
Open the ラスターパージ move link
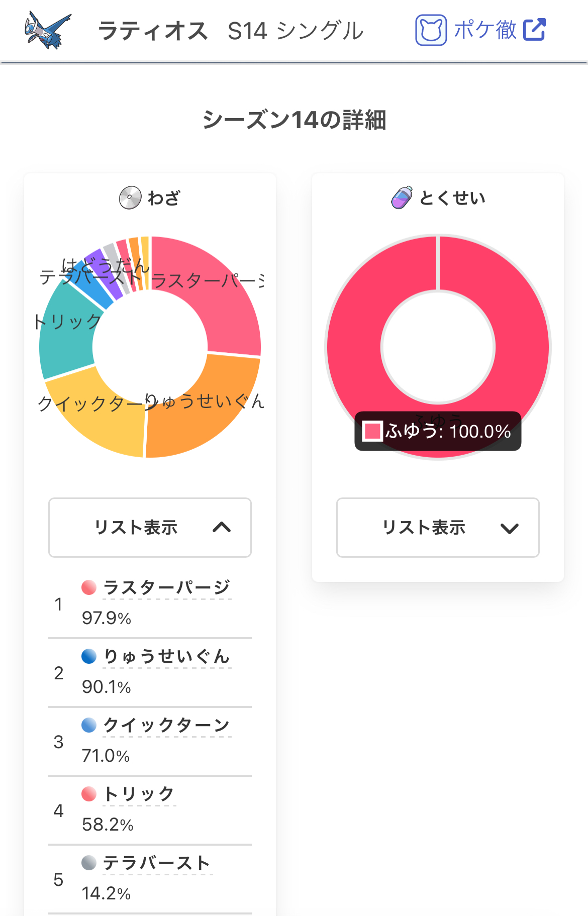click(166, 587)
